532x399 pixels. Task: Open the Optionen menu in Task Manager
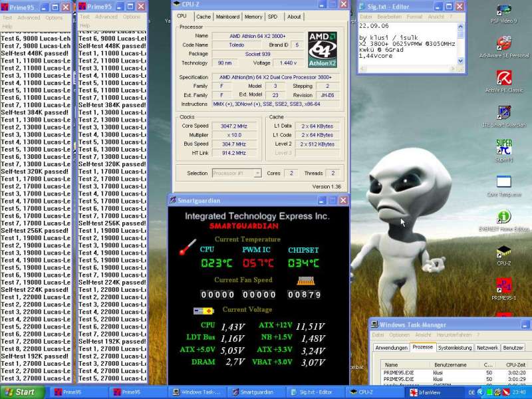point(400,335)
